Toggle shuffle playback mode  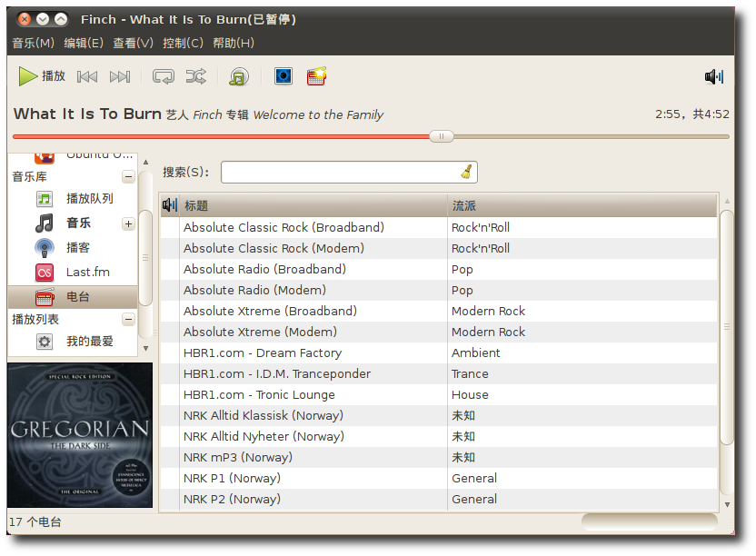(196, 76)
